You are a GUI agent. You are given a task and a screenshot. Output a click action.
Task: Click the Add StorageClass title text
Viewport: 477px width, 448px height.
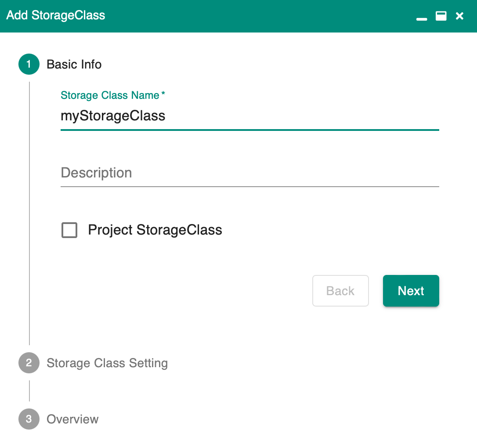(56, 15)
